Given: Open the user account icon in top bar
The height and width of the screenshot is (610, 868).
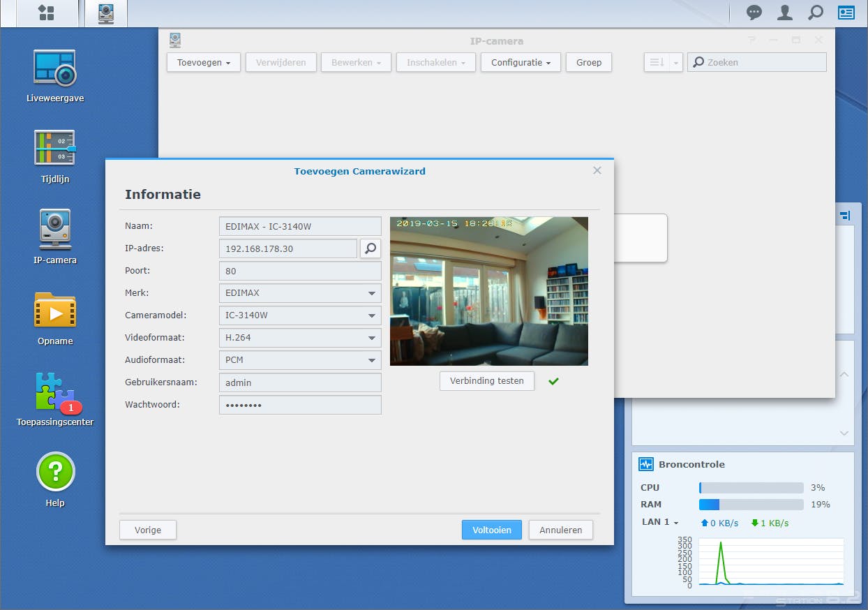Looking at the screenshot, I should pyautogui.click(x=785, y=13).
